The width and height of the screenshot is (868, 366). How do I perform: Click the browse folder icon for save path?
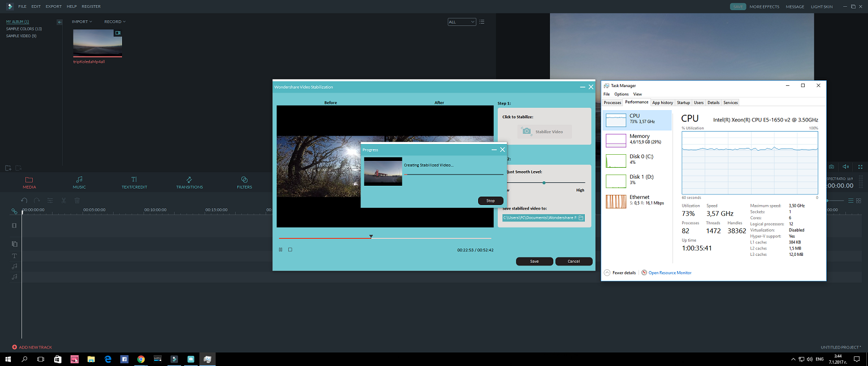pos(581,217)
